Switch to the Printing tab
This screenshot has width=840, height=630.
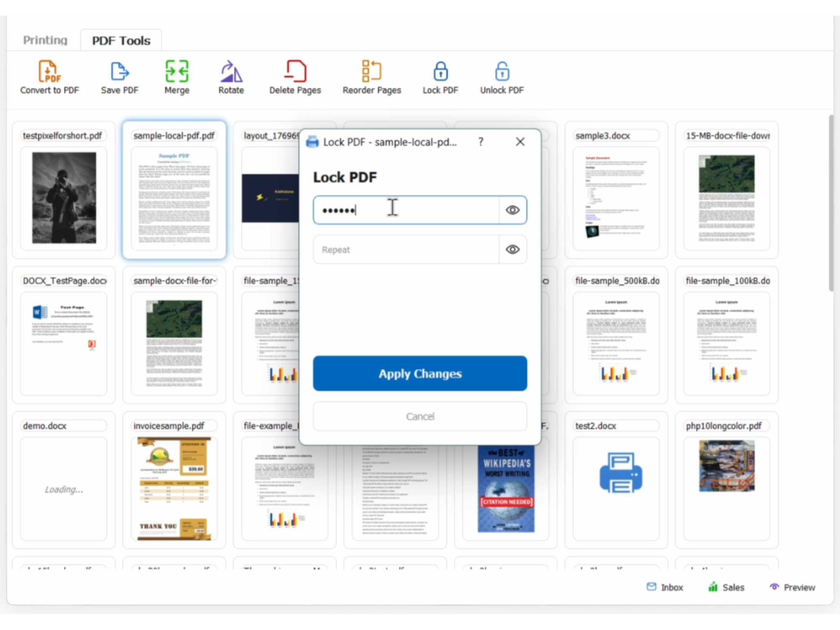(45, 40)
